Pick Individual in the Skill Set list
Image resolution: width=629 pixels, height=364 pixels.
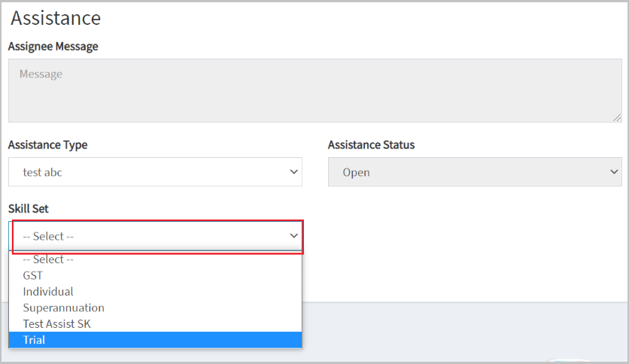coord(155,292)
